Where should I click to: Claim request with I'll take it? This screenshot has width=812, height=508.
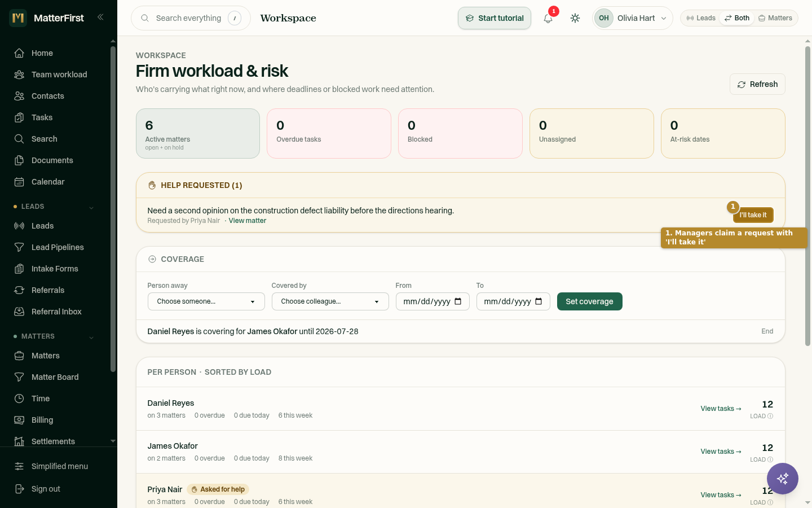(x=753, y=215)
